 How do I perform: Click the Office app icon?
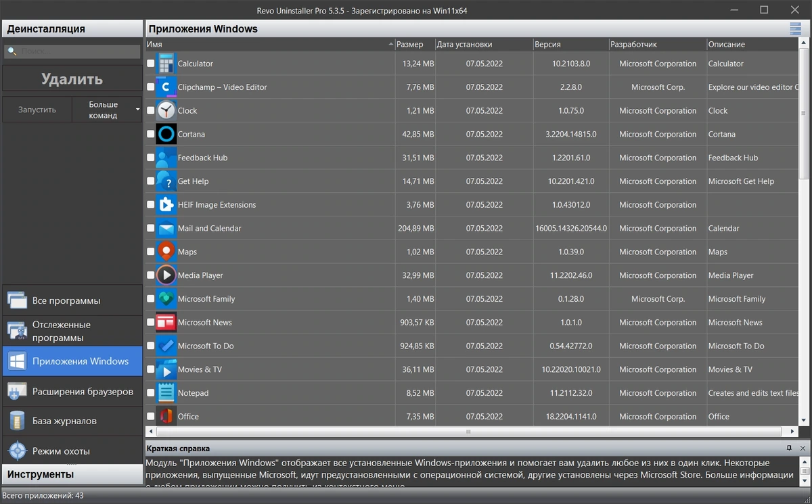tap(166, 416)
